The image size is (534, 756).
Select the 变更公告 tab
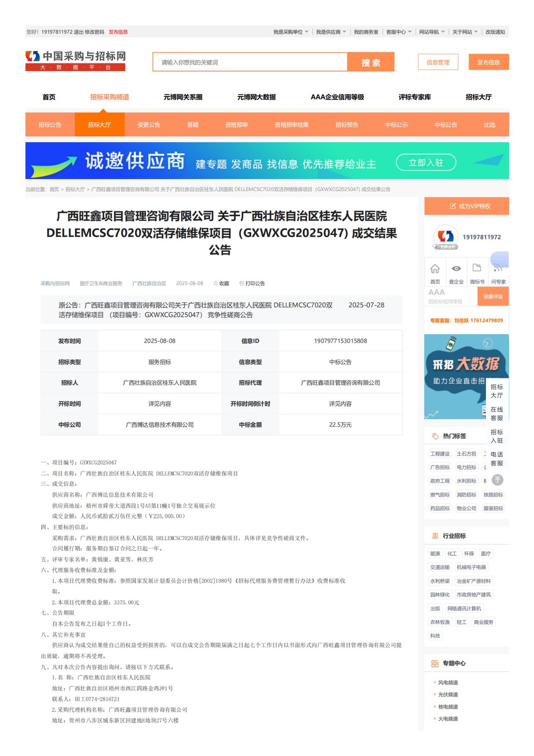[149, 125]
